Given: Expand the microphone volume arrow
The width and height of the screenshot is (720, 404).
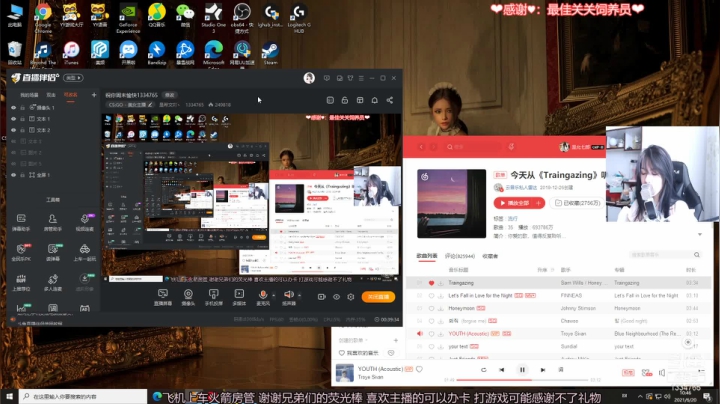Looking at the screenshot, I should tap(274, 295).
